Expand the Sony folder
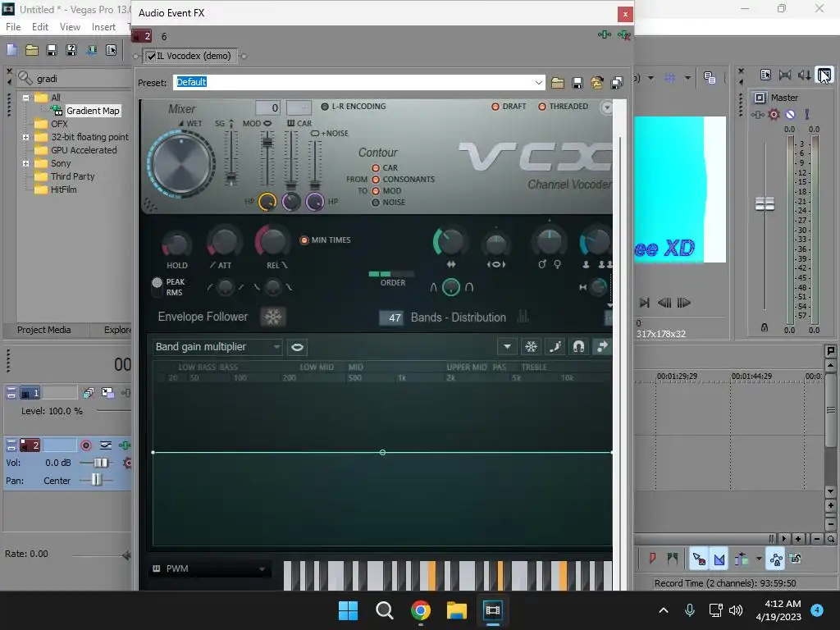The width and height of the screenshot is (840, 630). [x=25, y=163]
